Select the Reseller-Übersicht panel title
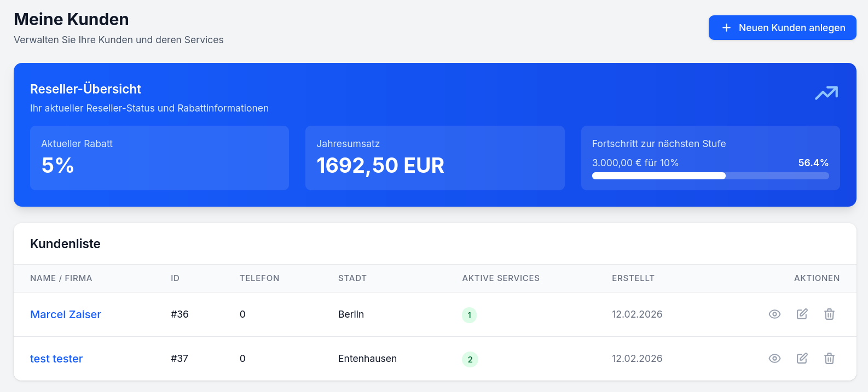 coord(85,89)
